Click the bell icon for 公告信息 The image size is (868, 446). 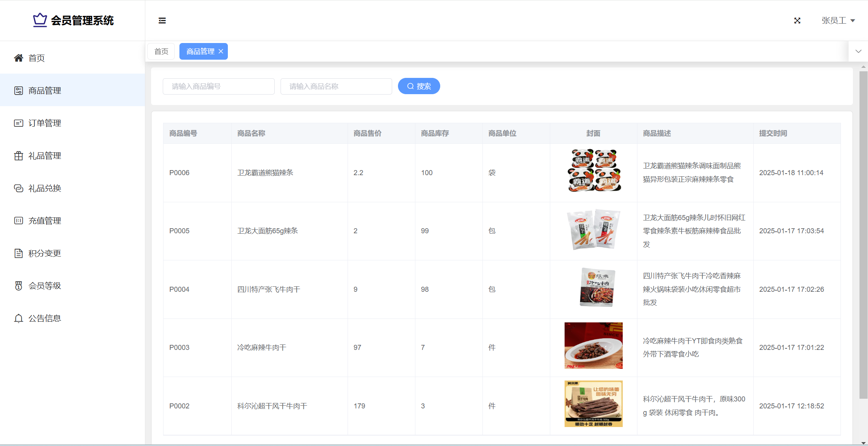18,319
